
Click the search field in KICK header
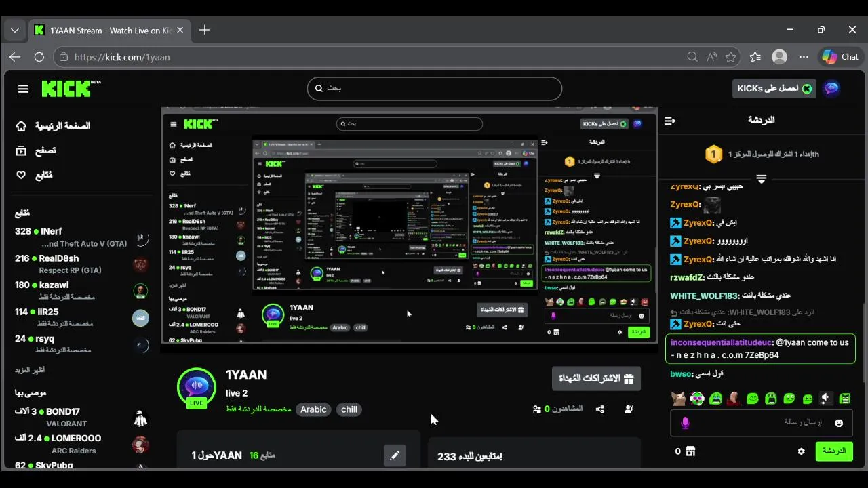coord(435,88)
